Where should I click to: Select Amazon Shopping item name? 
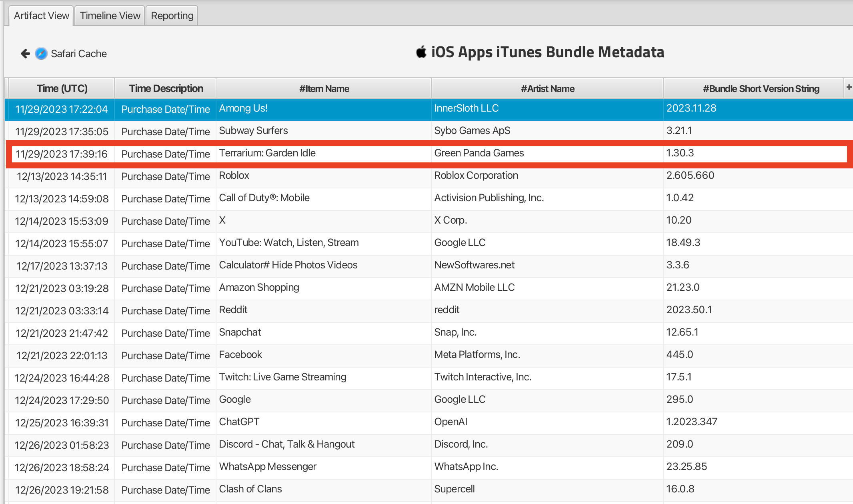[x=259, y=288]
